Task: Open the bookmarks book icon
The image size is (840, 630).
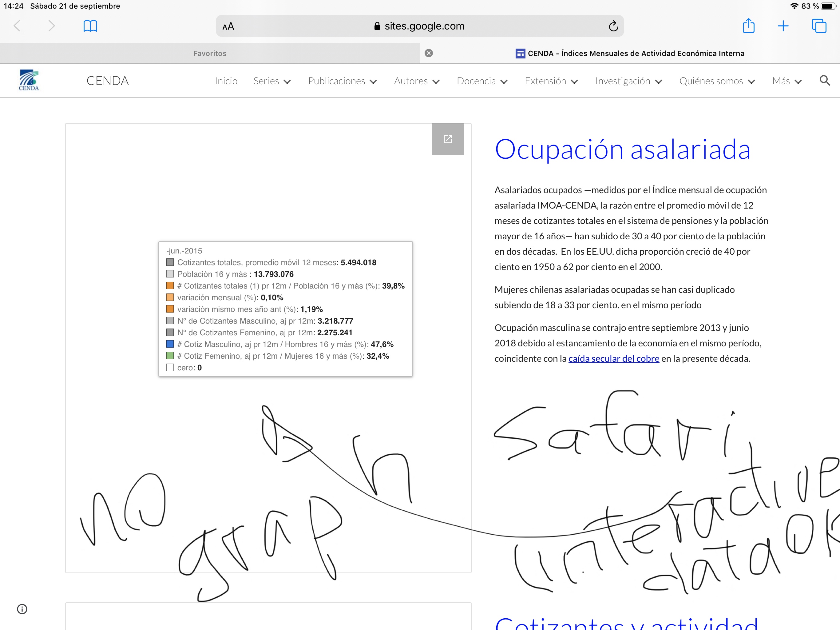Action: [90, 26]
